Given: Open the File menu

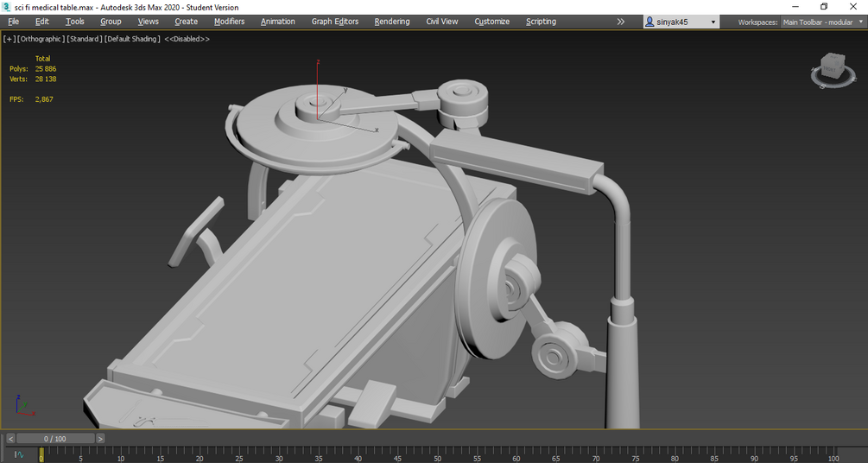Looking at the screenshot, I should pyautogui.click(x=13, y=22).
